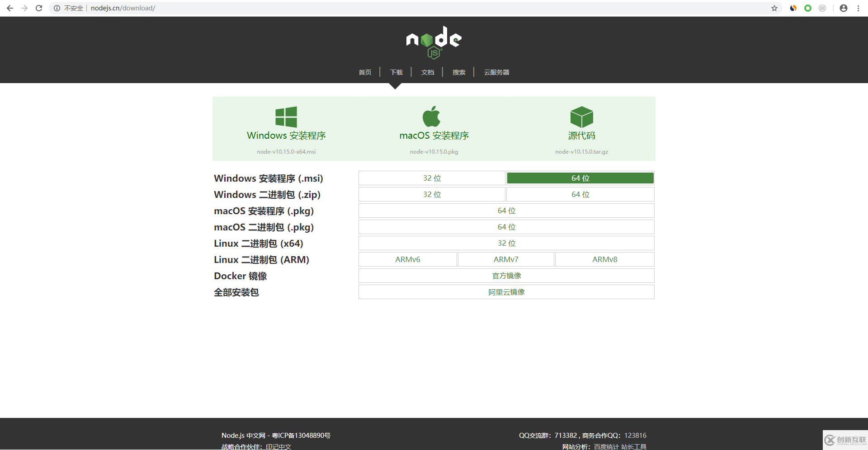The height and width of the screenshot is (450, 868).
Task: Click the browser forward arrow
Action: pos(24,8)
